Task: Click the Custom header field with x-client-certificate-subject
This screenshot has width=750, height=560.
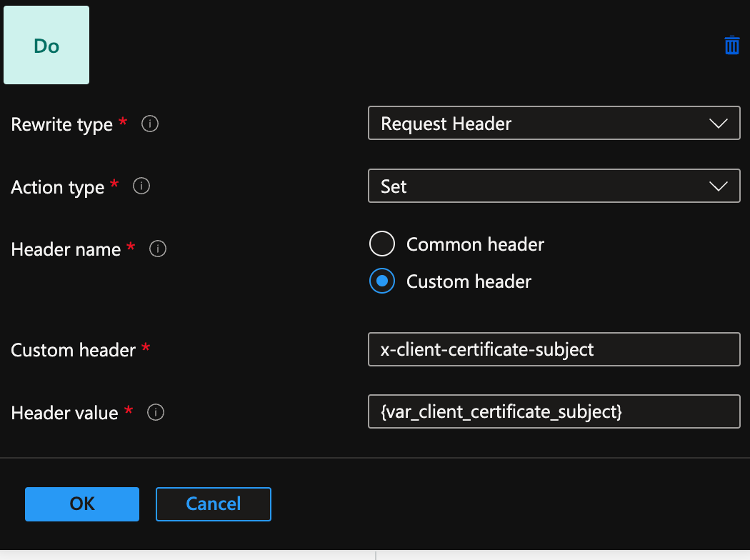Action: coord(554,349)
